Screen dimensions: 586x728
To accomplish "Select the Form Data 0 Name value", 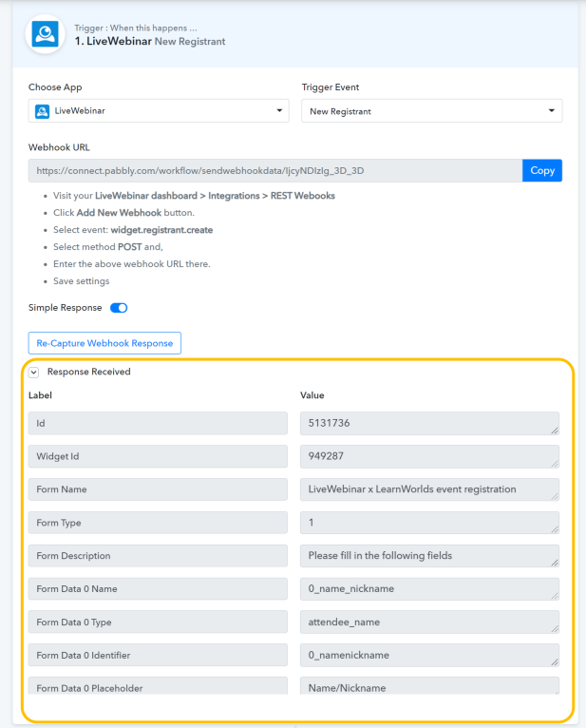I will (x=429, y=589).
